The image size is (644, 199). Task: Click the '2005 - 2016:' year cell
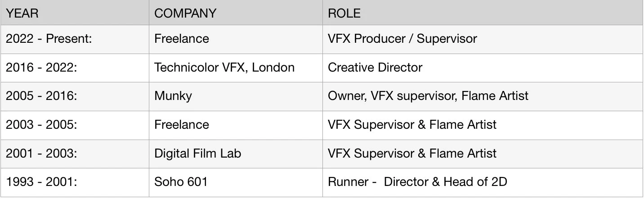(x=41, y=96)
